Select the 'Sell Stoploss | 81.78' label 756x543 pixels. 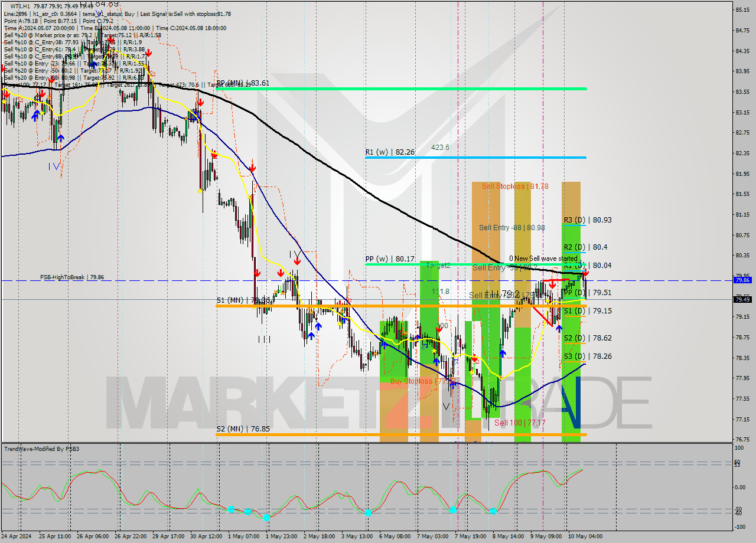[x=515, y=186]
